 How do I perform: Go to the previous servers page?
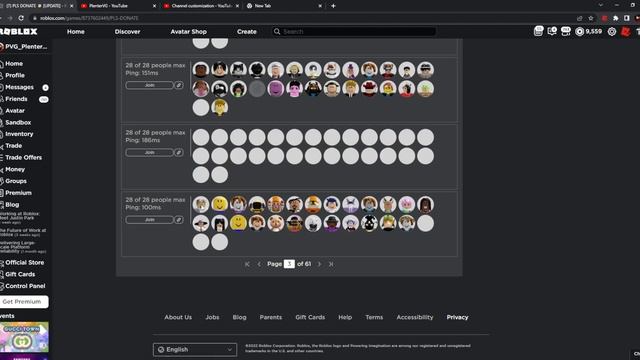[259, 264]
